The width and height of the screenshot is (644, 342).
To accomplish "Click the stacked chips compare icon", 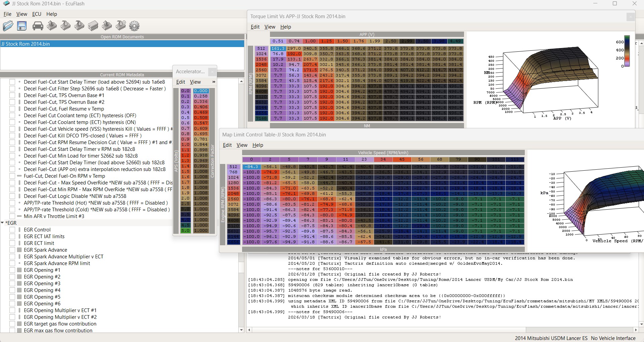I will click(x=93, y=26).
